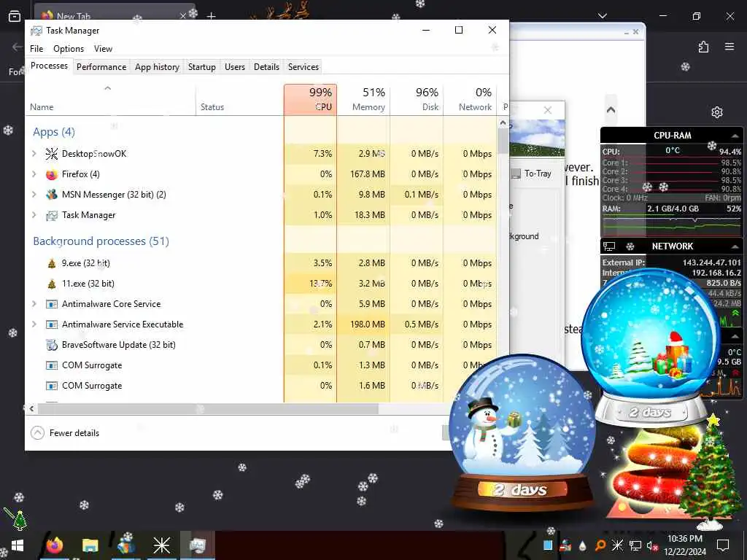
Task: Open the Action Center notifications icon
Action: [x=723, y=545]
